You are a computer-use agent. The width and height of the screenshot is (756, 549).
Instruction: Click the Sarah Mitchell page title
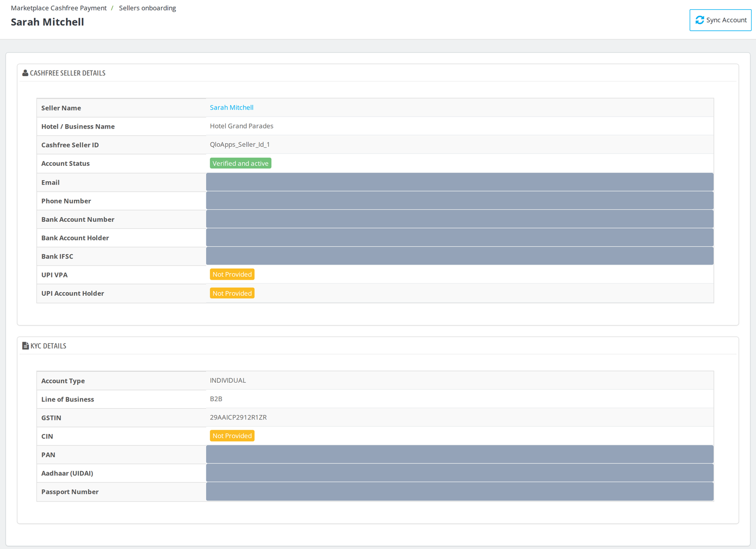[48, 22]
